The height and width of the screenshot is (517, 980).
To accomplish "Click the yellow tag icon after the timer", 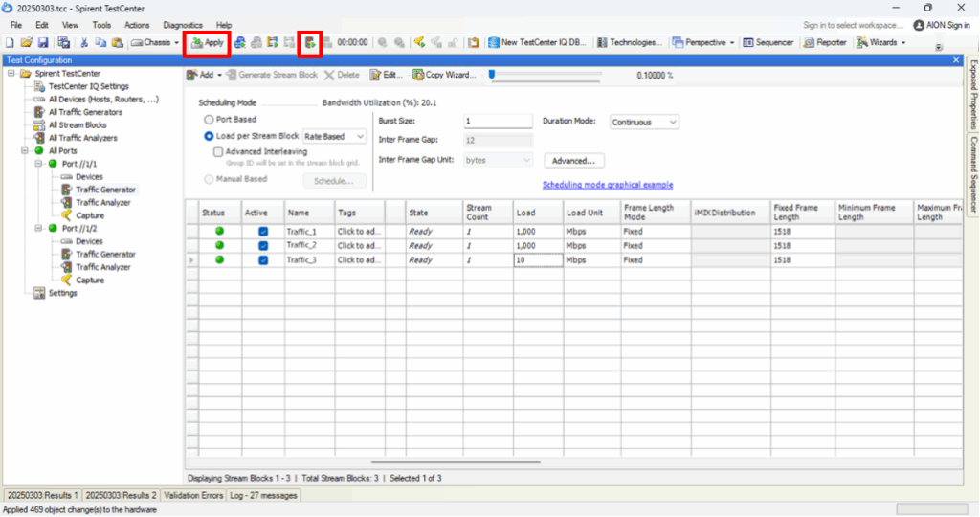I will (x=420, y=42).
